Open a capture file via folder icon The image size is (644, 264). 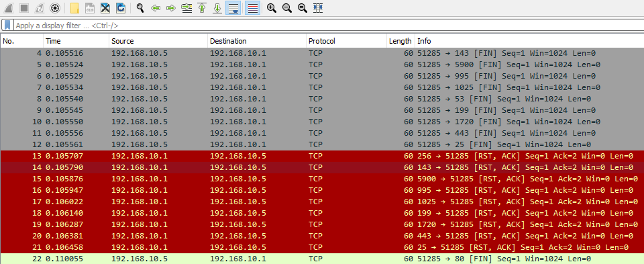(74, 8)
